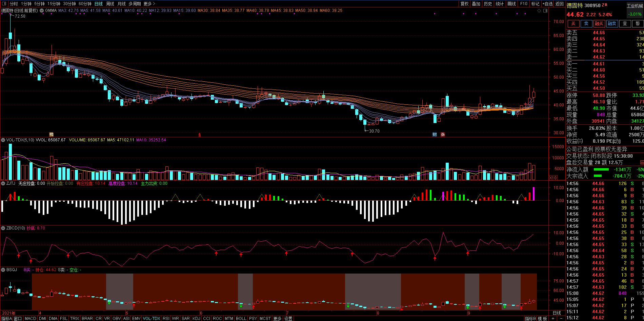Select the MACD indicator tab
644x321 pixels.
click(30, 318)
